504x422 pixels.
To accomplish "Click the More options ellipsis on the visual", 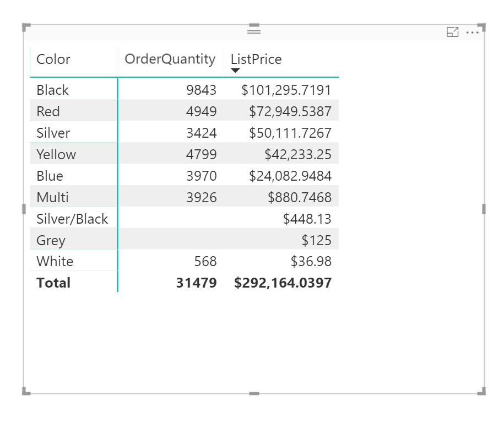I will point(473,32).
